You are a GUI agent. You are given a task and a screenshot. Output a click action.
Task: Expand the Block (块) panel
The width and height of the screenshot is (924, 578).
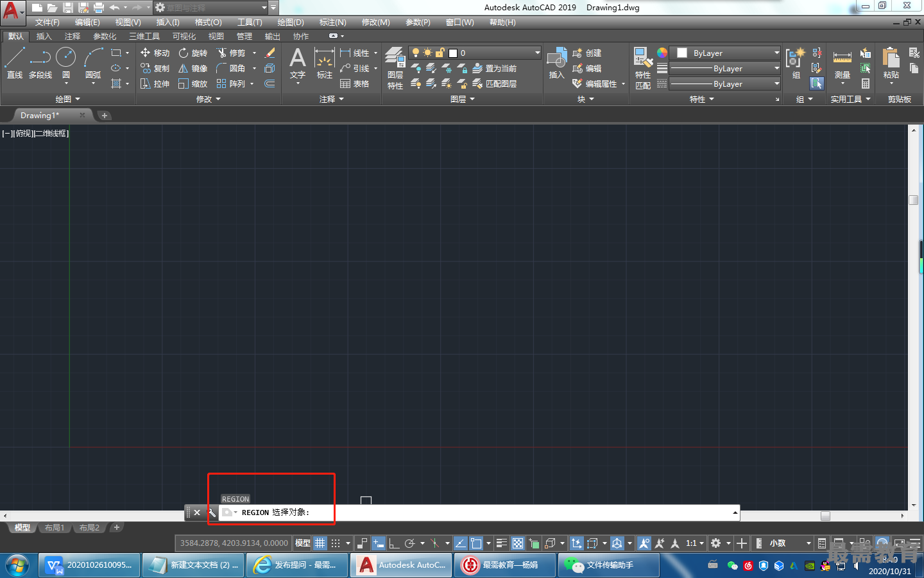pos(585,99)
